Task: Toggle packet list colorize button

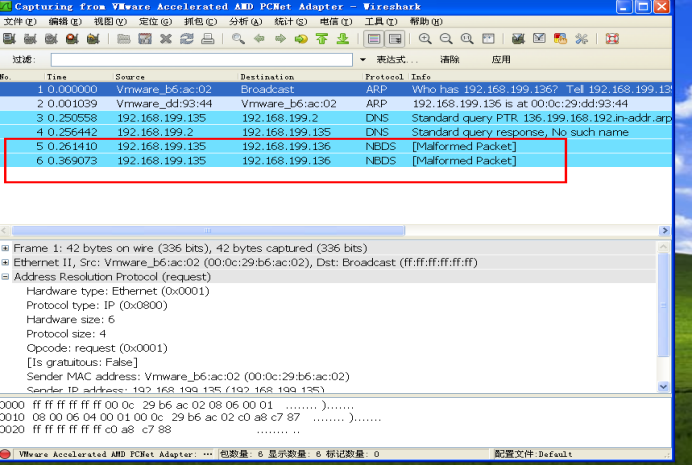Action: point(374,39)
